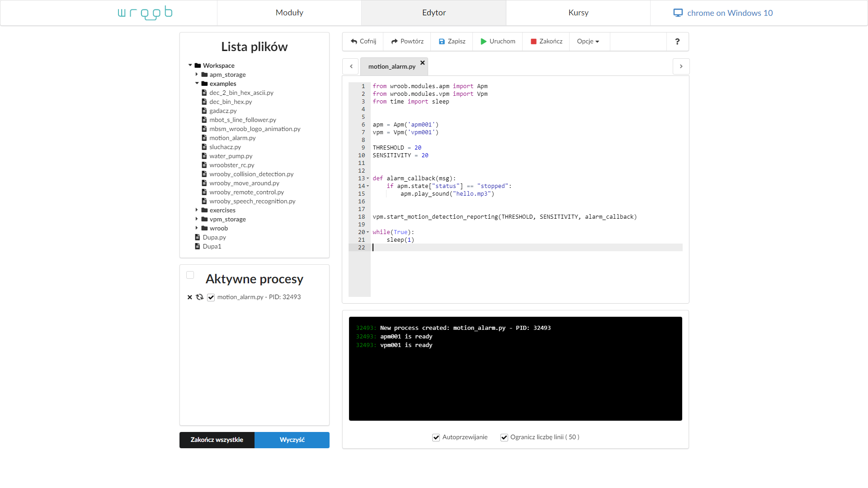Screen dimensions: 868x488
Task: Open the Opcje dropdown
Action: coord(588,41)
